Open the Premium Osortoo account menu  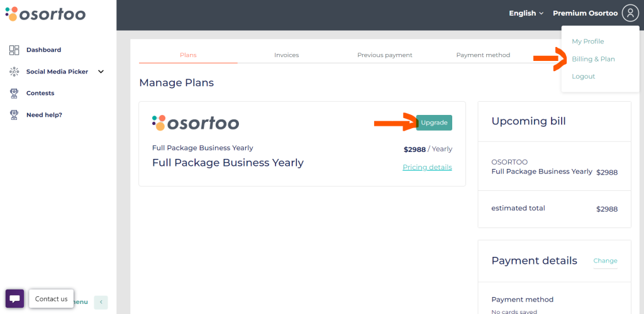586,14
